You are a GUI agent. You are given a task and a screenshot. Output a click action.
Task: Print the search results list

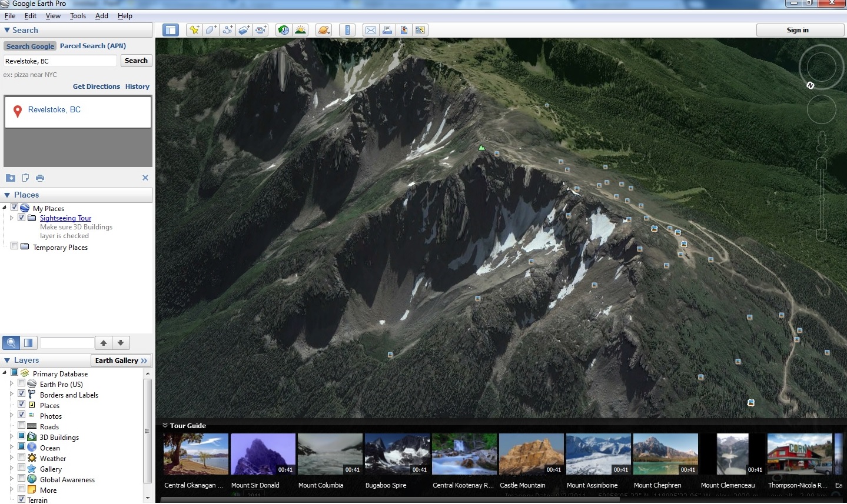click(40, 178)
